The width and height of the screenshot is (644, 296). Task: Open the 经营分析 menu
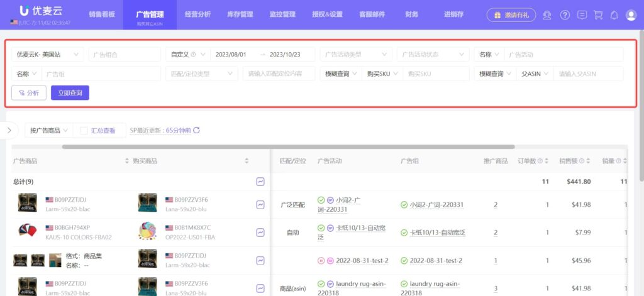(197, 14)
